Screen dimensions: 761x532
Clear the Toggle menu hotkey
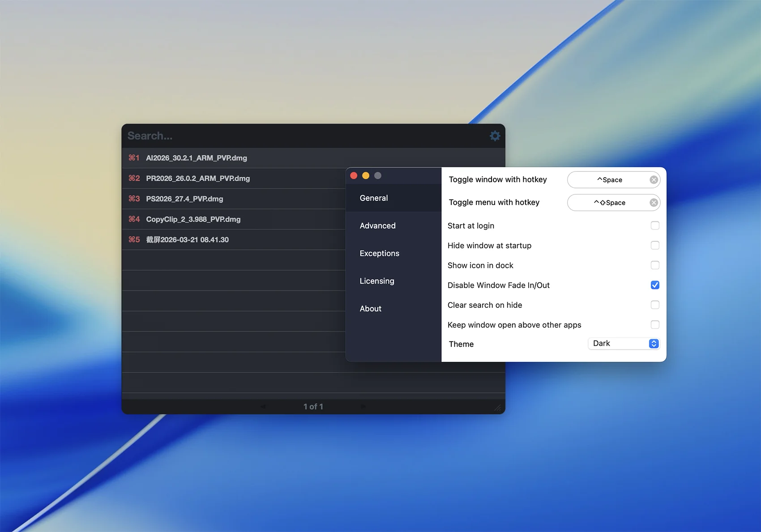click(x=654, y=203)
